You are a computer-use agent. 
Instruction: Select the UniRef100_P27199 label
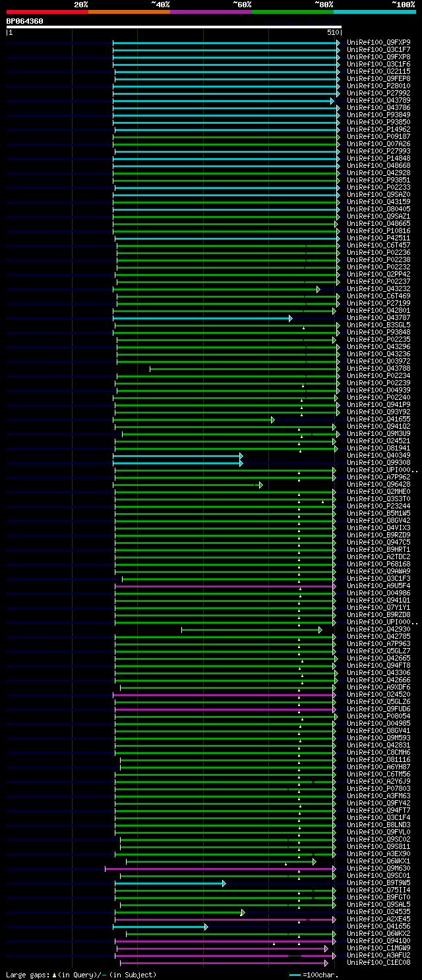coord(378,304)
